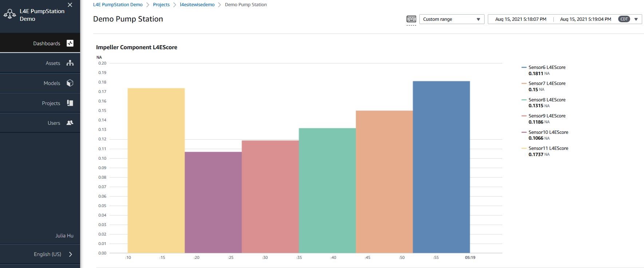
Task: Click the blue Sensor6 bar in chart
Action: pos(441,167)
